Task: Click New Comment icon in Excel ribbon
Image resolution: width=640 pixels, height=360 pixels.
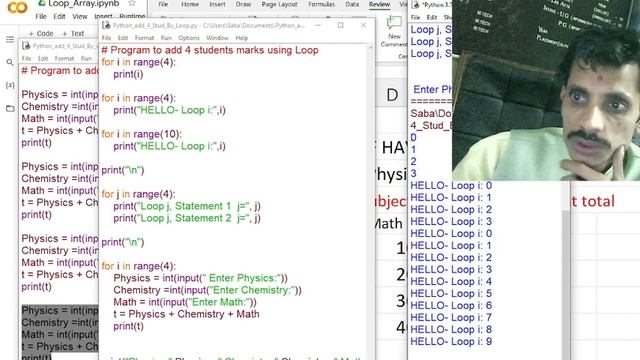Action: click(x=394, y=22)
